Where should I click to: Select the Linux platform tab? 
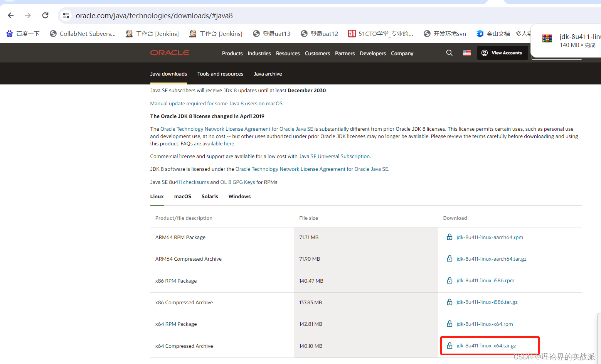coord(157,196)
